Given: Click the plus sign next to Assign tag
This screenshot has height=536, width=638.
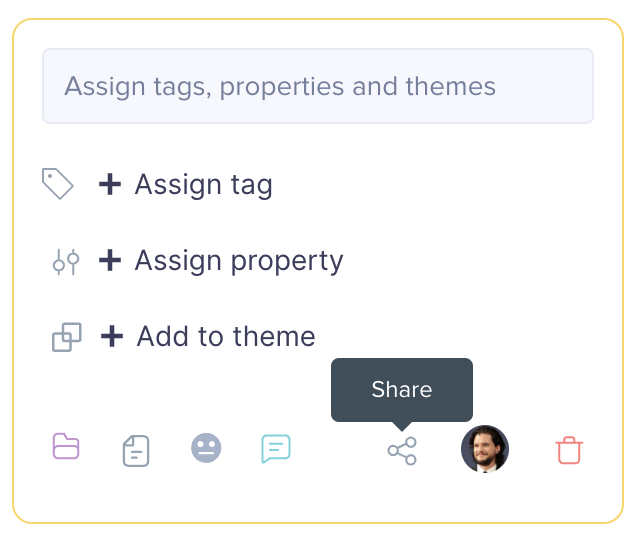Looking at the screenshot, I should tap(110, 184).
